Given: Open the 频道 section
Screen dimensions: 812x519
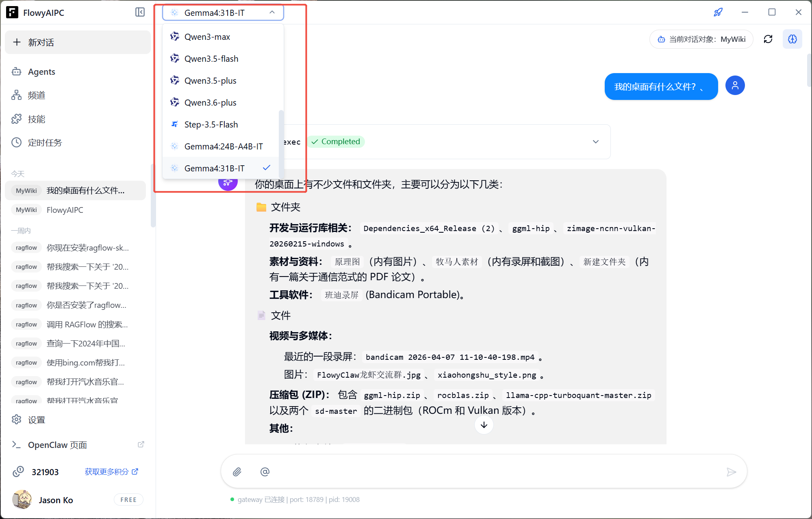Looking at the screenshot, I should [x=77, y=95].
